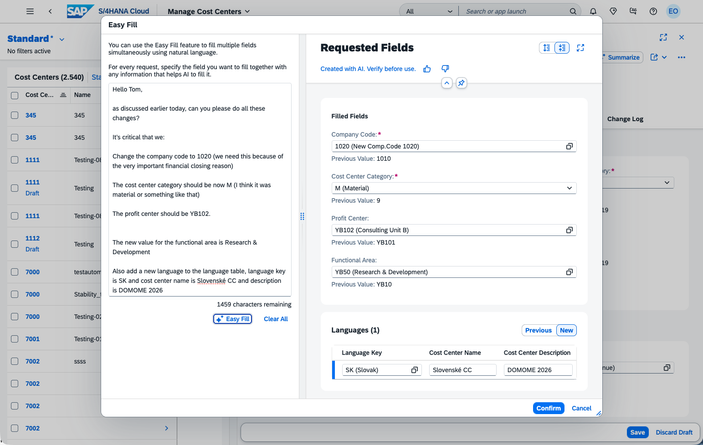This screenshot has height=445, width=703.
Task: Click the search magnifier icon
Action: pos(573,11)
